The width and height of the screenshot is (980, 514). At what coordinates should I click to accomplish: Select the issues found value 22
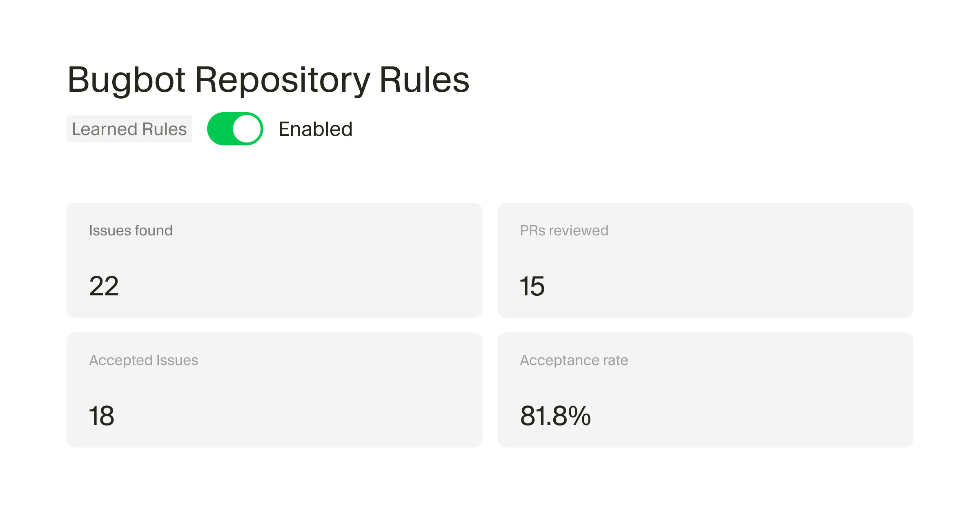tap(104, 286)
